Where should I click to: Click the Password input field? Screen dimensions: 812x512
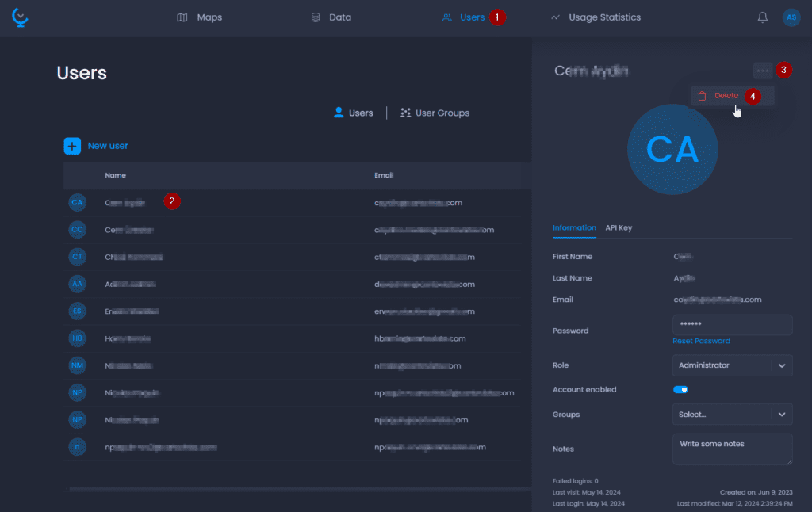tap(732, 324)
